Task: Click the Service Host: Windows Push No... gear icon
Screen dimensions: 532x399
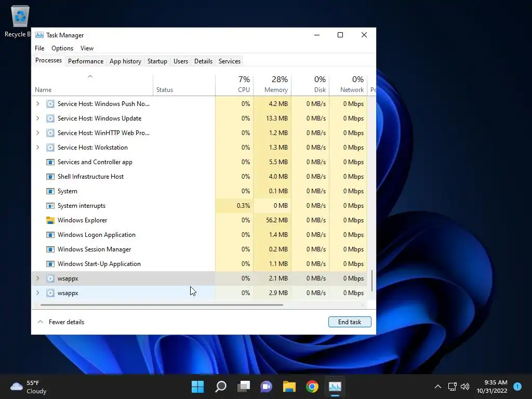Action: (x=50, y=104)
